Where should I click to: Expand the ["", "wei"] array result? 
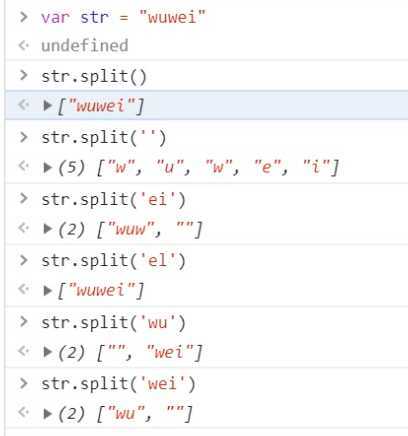(48, 352)
